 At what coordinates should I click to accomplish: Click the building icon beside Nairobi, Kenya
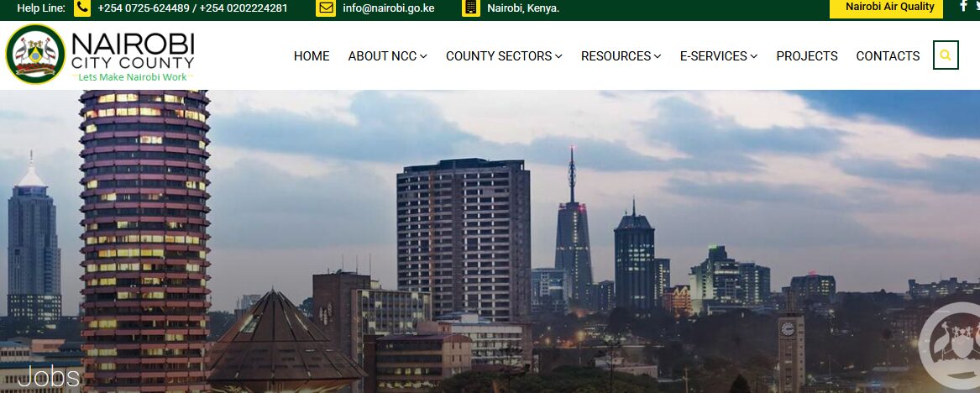click(471, 8)
